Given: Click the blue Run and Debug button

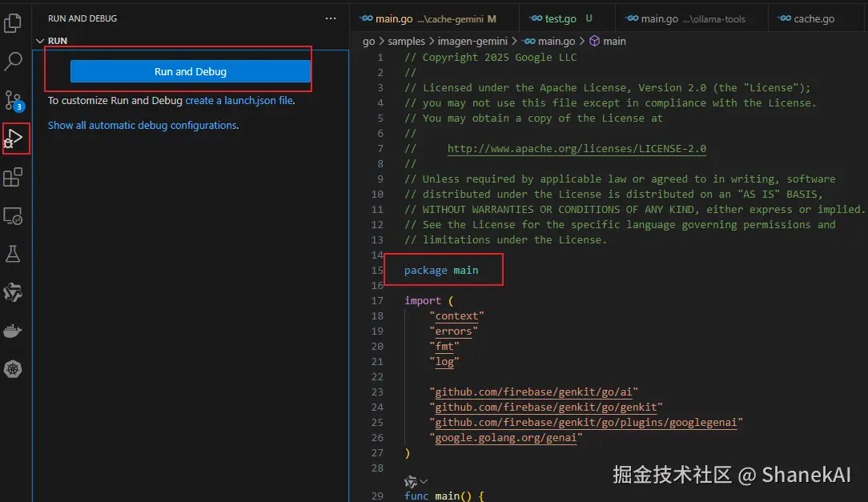Looking at the screenshot, I should click(191, 71).
